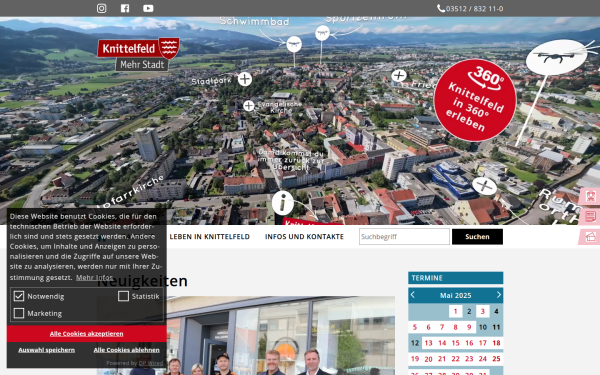Select May 3 in the calendar

pyautogui.click(x=483, y=311)
